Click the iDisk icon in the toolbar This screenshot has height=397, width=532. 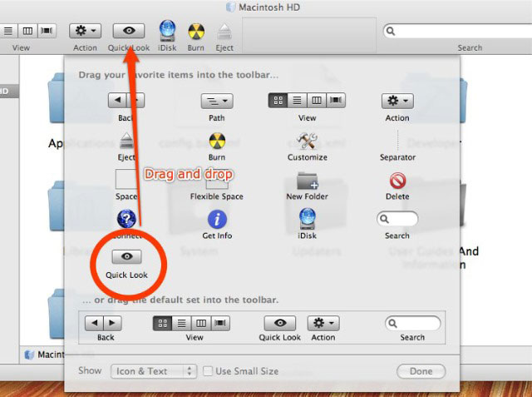click(168, 32)
